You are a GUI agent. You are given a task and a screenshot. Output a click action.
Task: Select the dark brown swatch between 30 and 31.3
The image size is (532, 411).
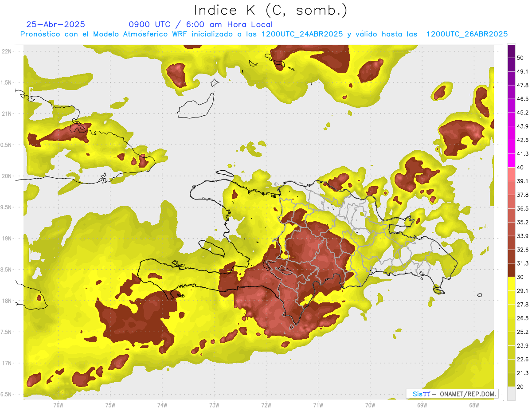click(512, 270)
